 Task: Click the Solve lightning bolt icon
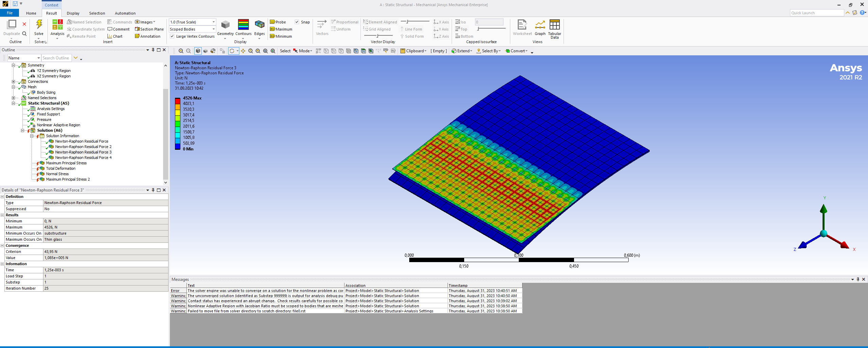tap(39, 24)
